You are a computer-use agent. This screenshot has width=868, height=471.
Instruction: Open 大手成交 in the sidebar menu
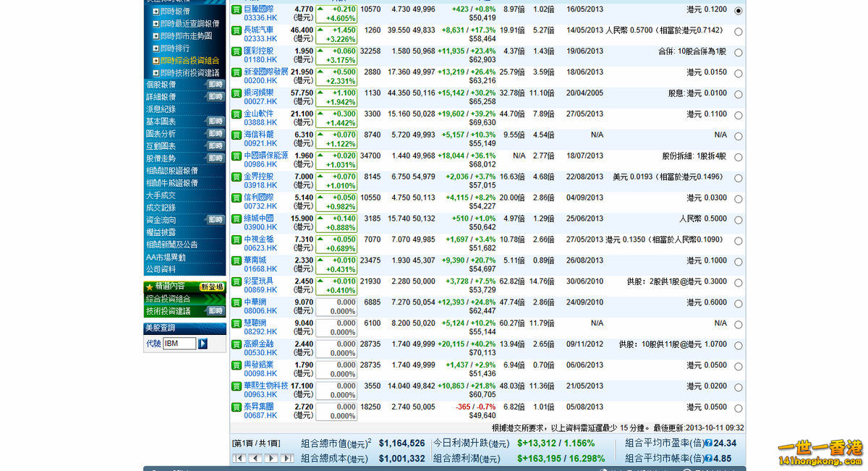click(161, 195)
